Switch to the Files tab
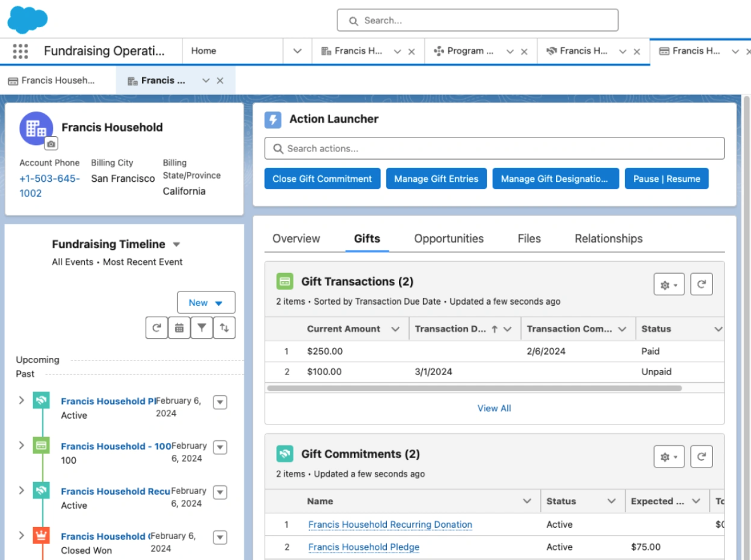 click(x=529, y=239)
